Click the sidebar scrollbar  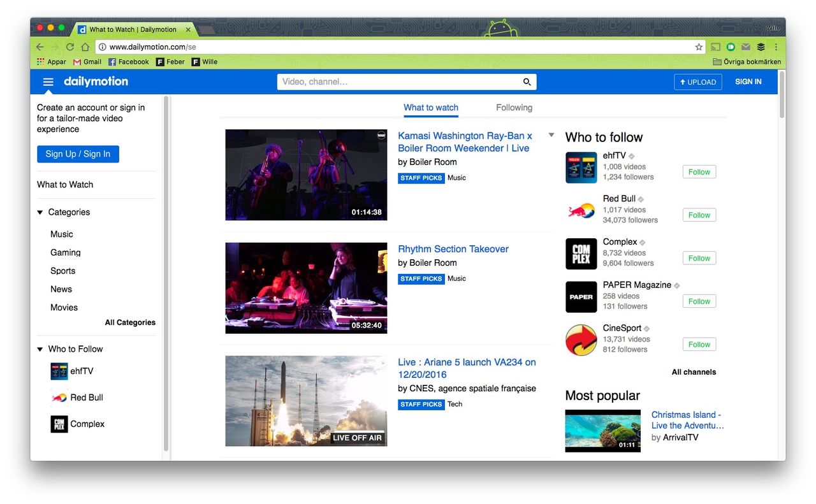pos(166,274)
